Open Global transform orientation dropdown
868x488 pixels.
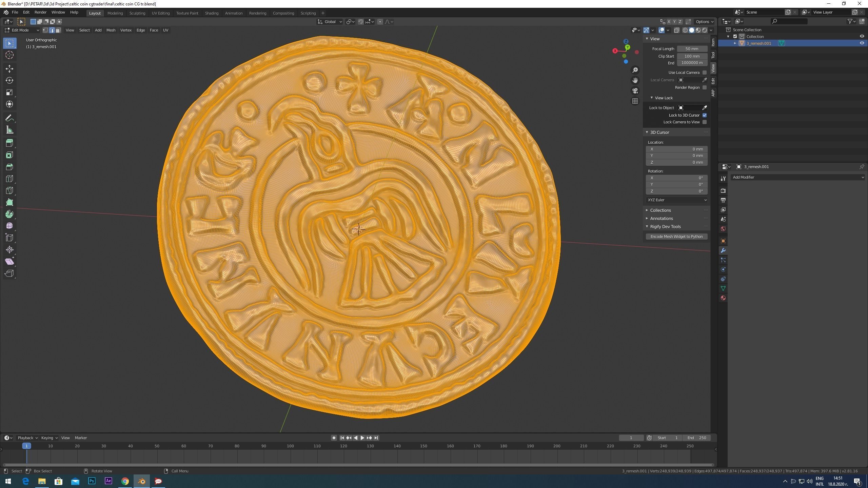330,22
